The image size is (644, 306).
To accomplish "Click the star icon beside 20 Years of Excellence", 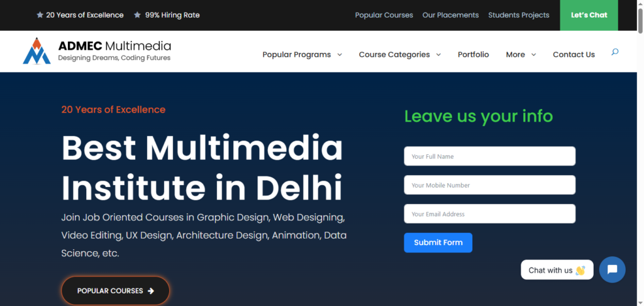I will (x=40, y=15).
